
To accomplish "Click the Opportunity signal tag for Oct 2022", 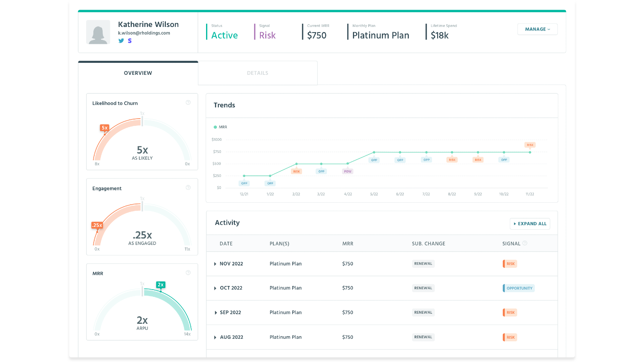I will [x=519, y=288].
